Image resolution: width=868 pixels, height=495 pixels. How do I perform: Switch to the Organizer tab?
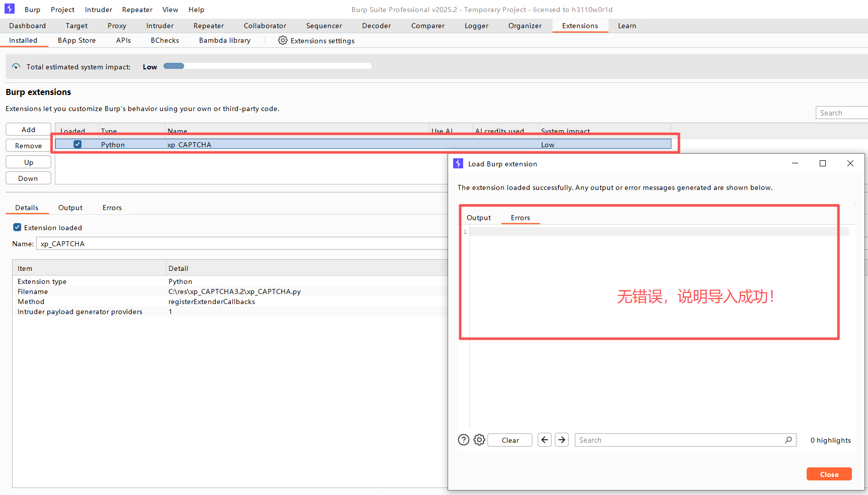(x=525, y=26)
